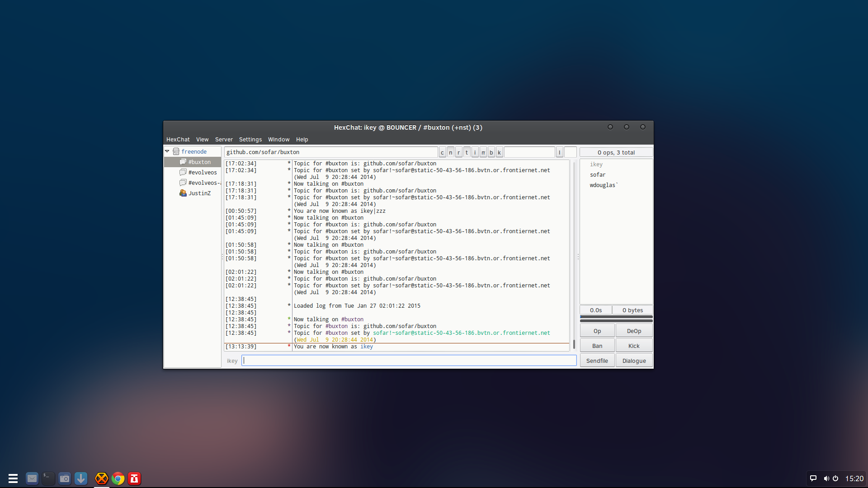Toggle channel mode b (ban list)
Viewport: 868px width, 488px height.
tap(491, 152)
